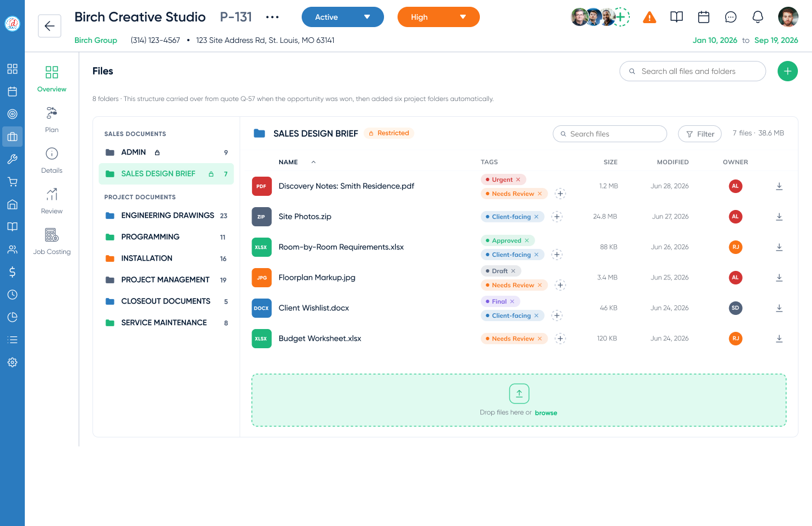Select the Job Costing tab
The image size is (812, 526).
click(52, 241)
